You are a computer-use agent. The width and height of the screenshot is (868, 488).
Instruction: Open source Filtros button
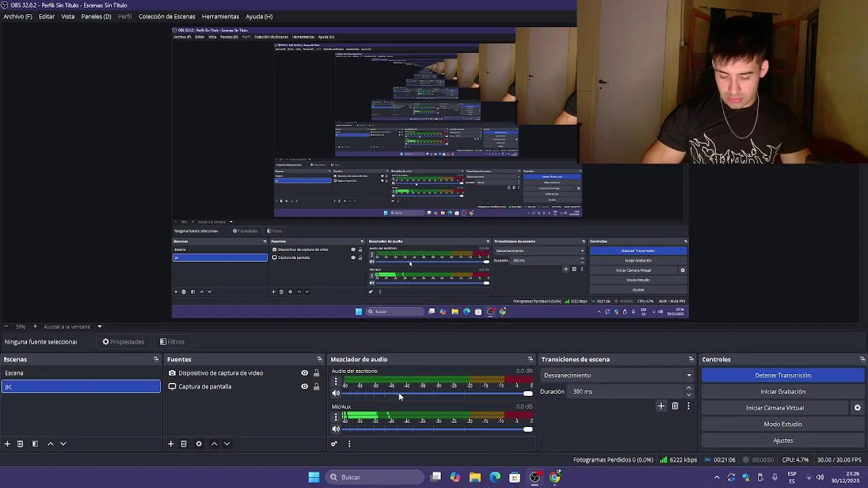click(x=172, y=342)
